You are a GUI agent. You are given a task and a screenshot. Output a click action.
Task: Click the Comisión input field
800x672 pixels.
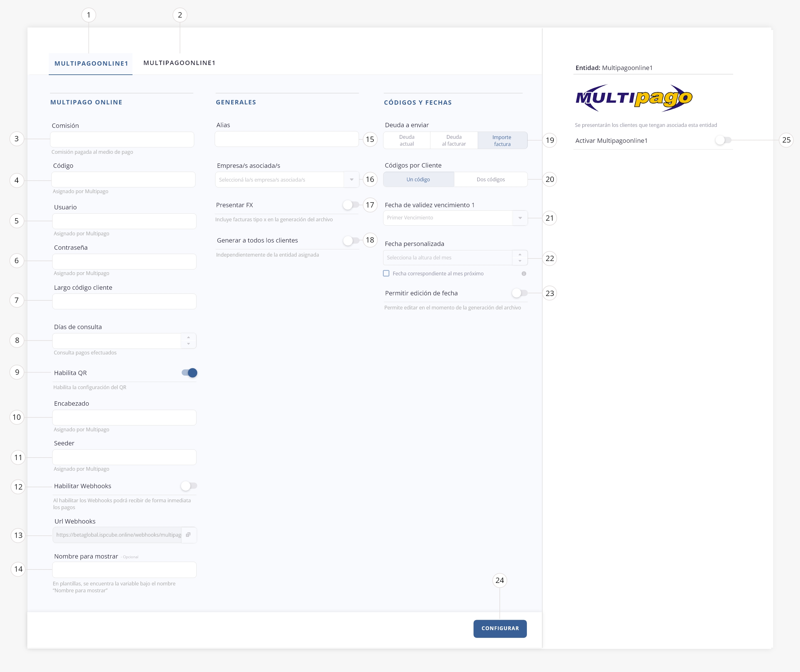point(122,139)
